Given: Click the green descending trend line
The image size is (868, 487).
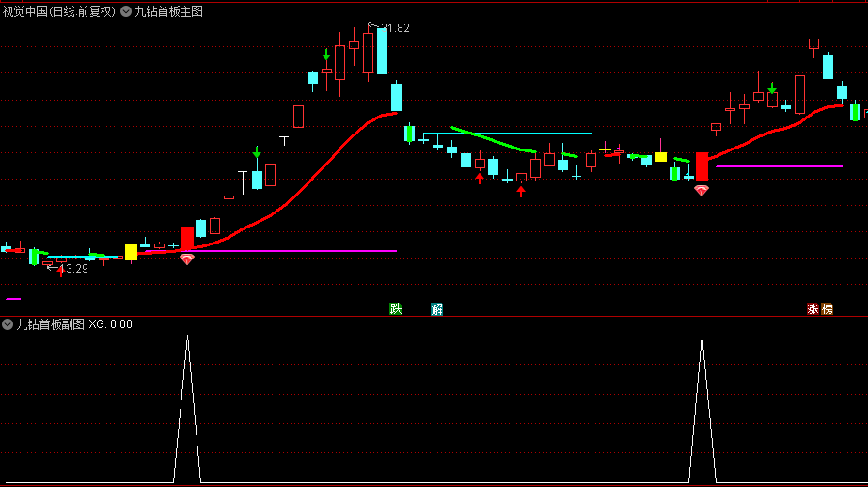Looking at the screenshot, I should tap(493, 139).
